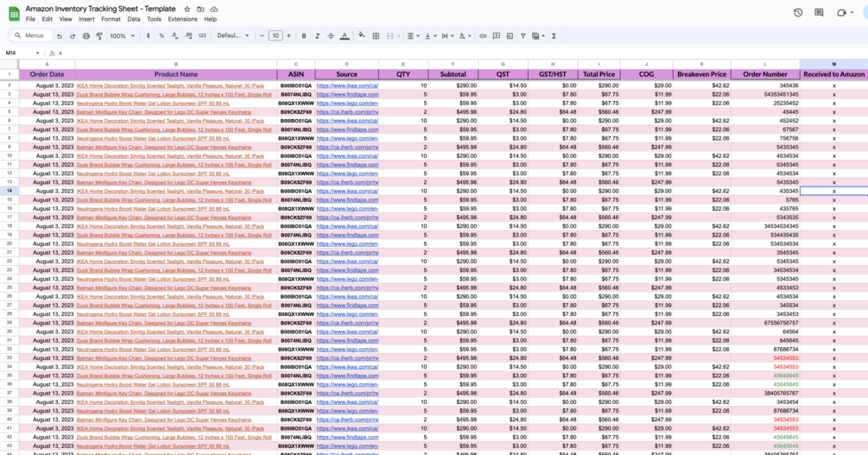The width and height of the screenshot is (868, 455).
Task: Click the Redo arrow
Action: [x=73, y=36]
